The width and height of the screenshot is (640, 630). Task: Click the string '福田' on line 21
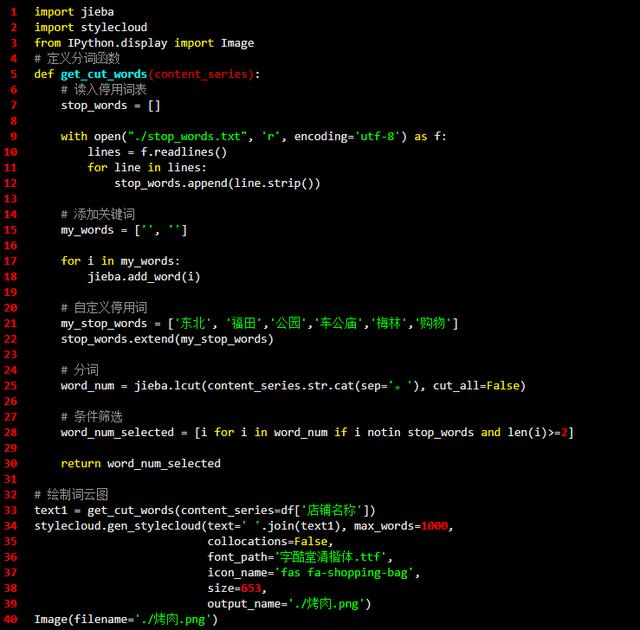tap(243, 324)
